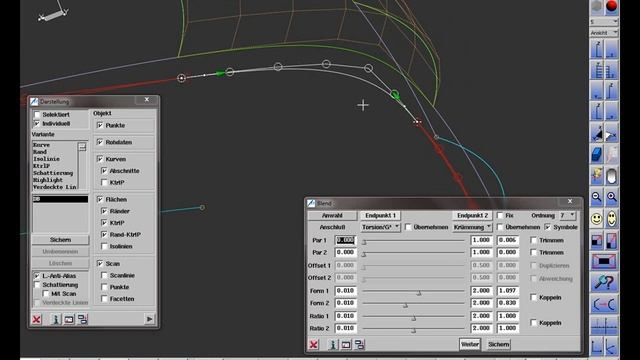Select Isolinie in the Variante list

(x=46, y=159)
